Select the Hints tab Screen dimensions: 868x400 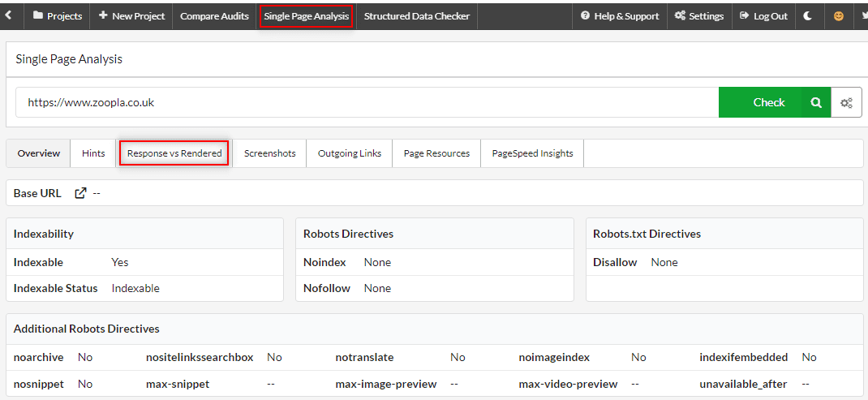pos(93,153)
